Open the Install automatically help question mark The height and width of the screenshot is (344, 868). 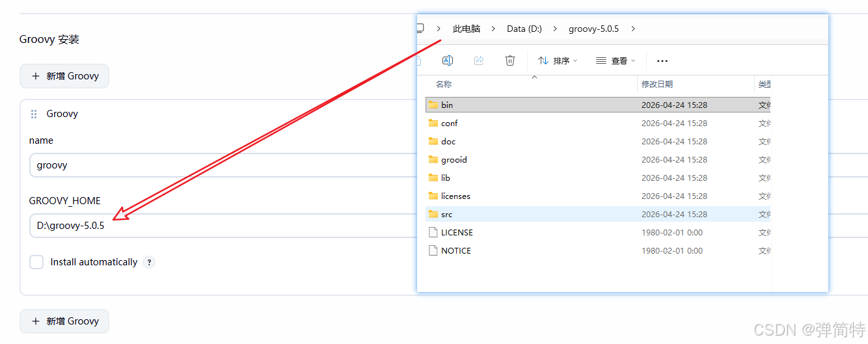(149, 262)
